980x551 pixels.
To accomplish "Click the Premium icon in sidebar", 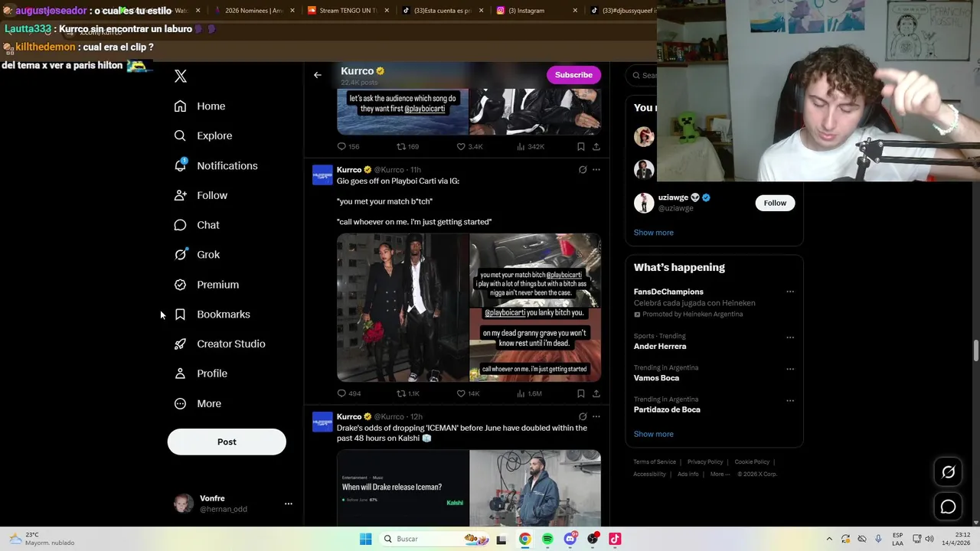I will [180, 285].
